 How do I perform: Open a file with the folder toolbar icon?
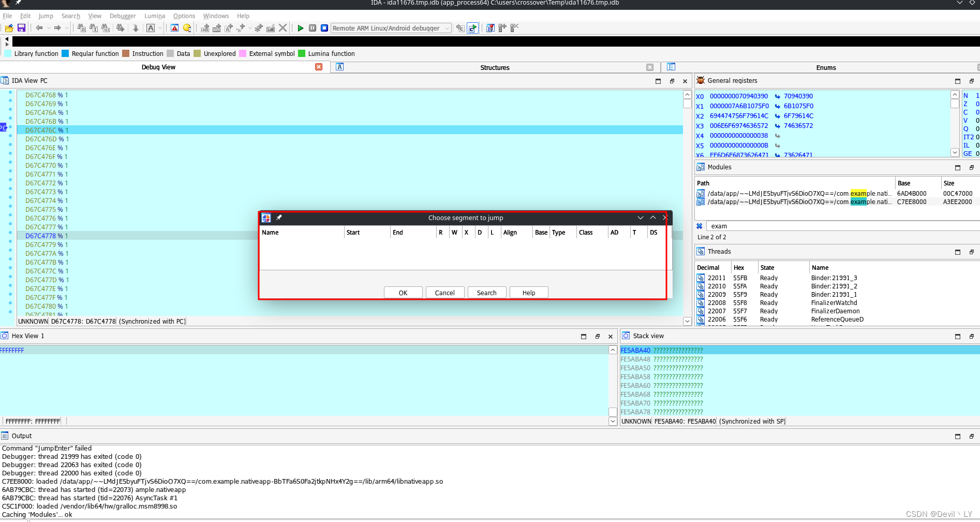[x=9, y=28]
